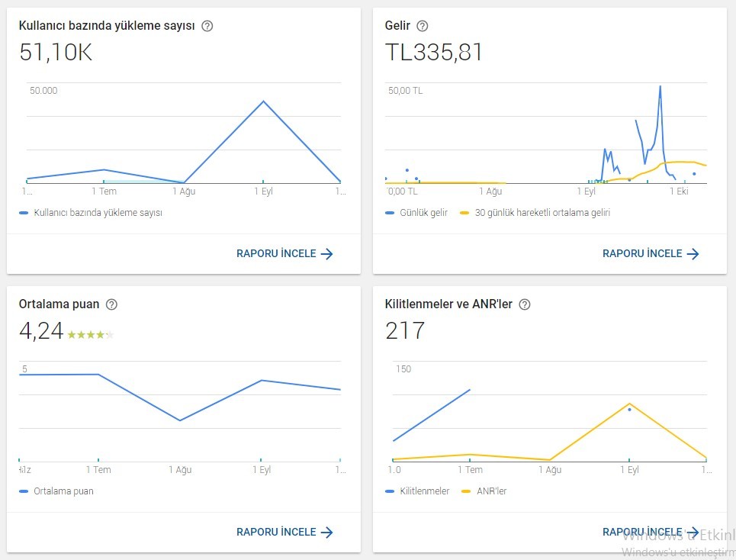Screen dimensions: 736x560
Task: Click help icon beside Kullanıcı bazında yükleme sayısı
Action: click(x=207, y=26)
